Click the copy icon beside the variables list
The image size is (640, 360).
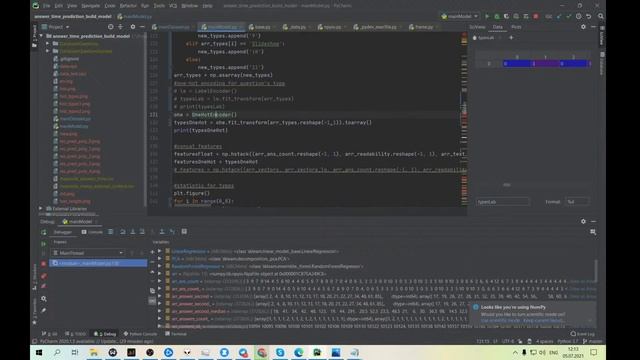point(152,291)
